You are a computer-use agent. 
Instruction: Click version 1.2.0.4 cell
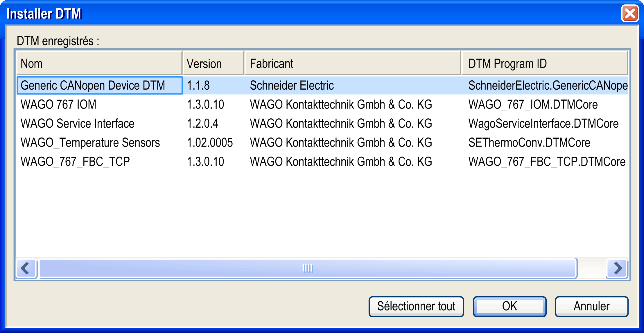202,124
